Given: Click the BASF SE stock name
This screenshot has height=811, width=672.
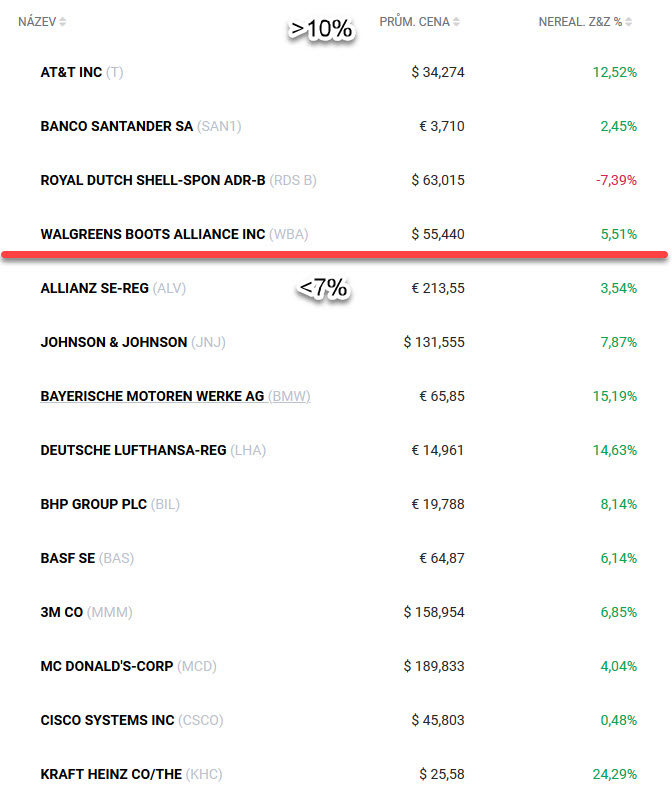Looking at the screenshot, I should [x=67, y=558].
